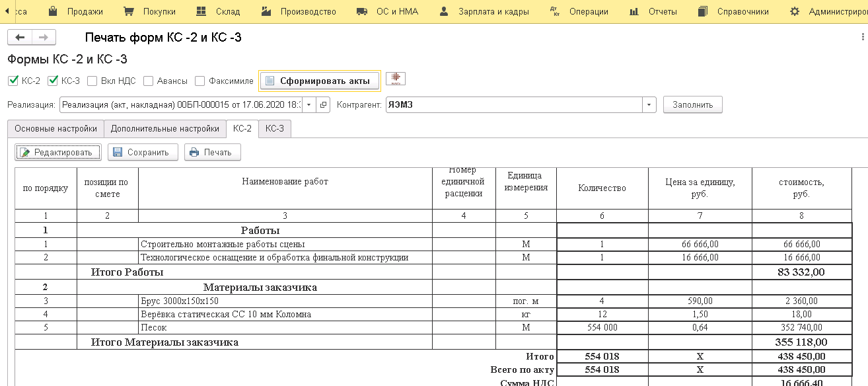Click the Материалы заказчика section heading
Screen dimensions: 868x386
click(260, 287)
